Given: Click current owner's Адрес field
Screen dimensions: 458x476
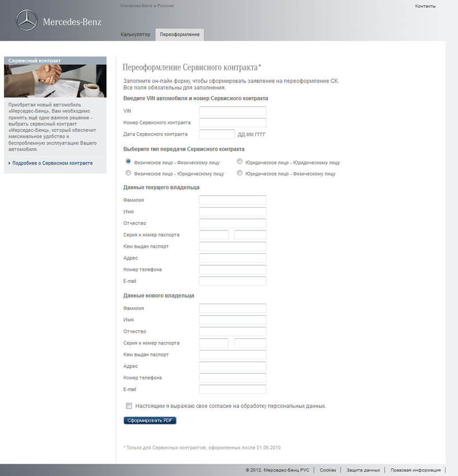Looking at the screenshot, I should click(x=232, y=258).
